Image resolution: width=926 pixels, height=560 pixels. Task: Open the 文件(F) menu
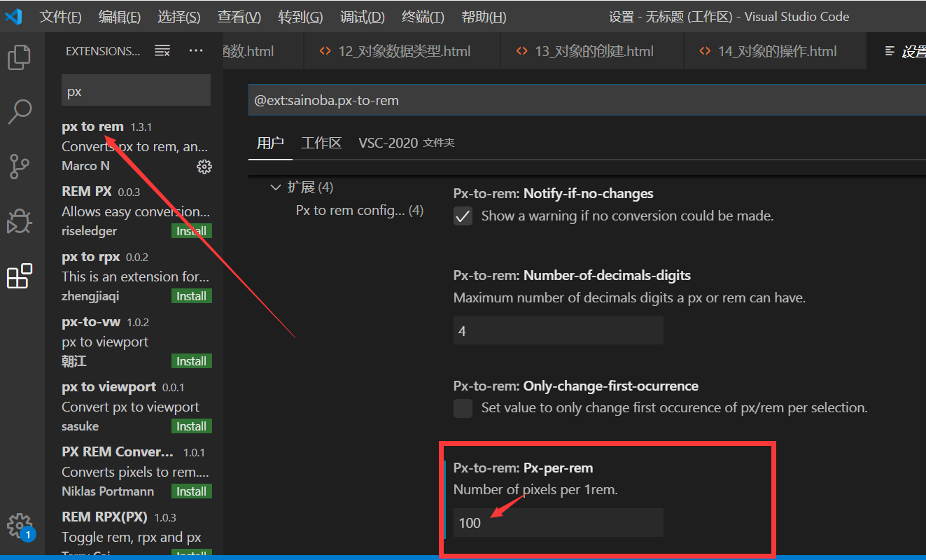(61, 17)
